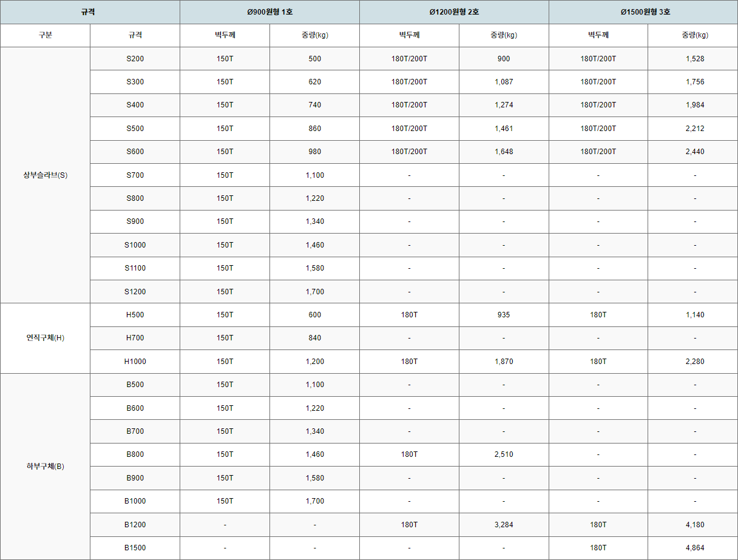The height and width of the screenshot is (560, 738).
Task: Click the 1,461 weight value
Action: click(504, 129)
